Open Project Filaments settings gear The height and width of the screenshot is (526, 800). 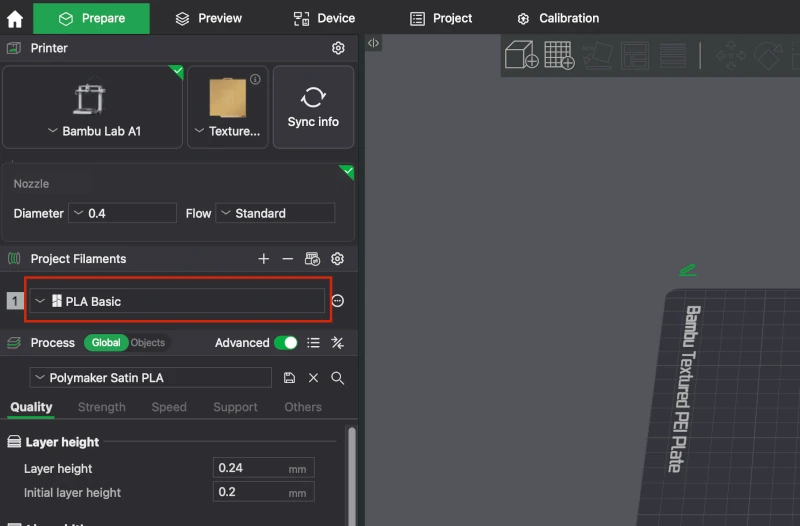[x=337, y=259]
